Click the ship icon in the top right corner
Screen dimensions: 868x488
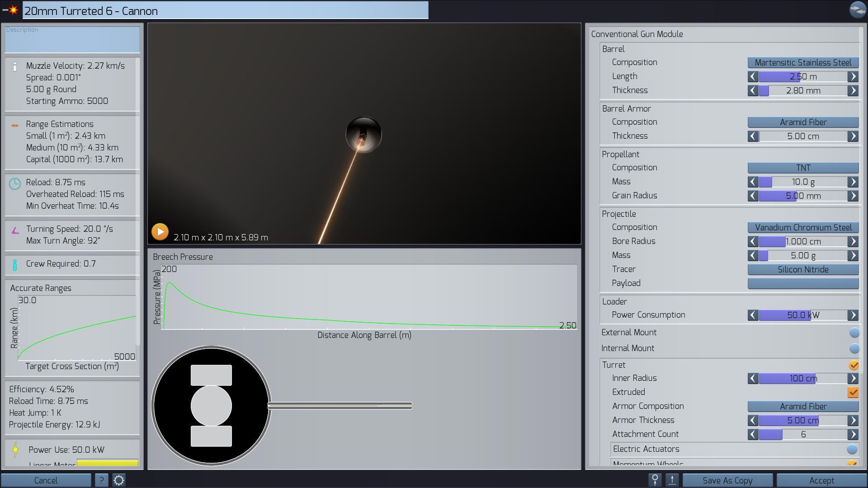tap(857, 9)
